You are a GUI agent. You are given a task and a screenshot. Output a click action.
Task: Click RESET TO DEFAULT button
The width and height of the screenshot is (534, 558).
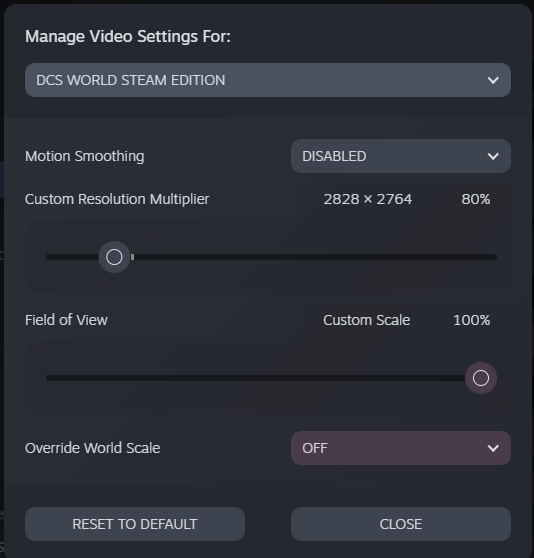pyautogui.click(x=135, y=524)
